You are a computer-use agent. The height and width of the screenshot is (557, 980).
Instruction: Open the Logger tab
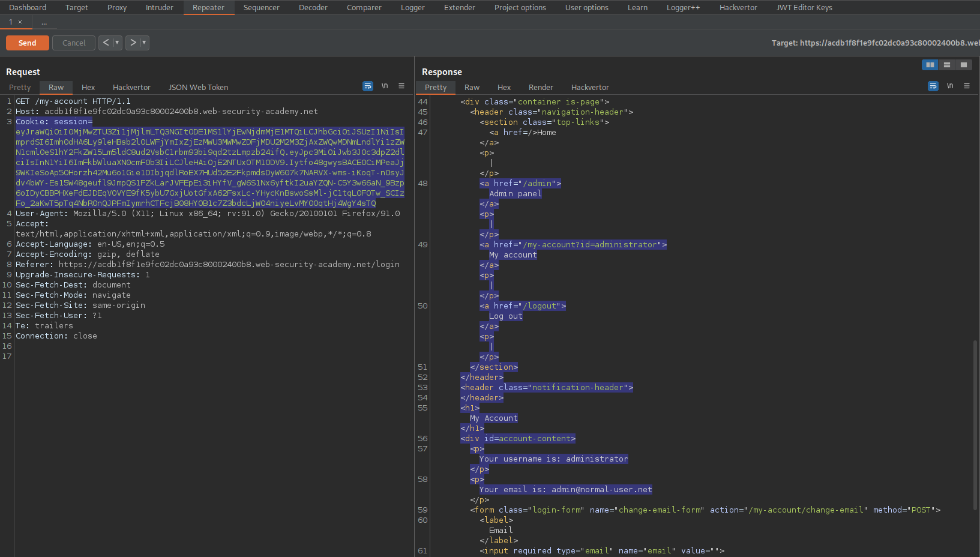click(x=413, y=8)
